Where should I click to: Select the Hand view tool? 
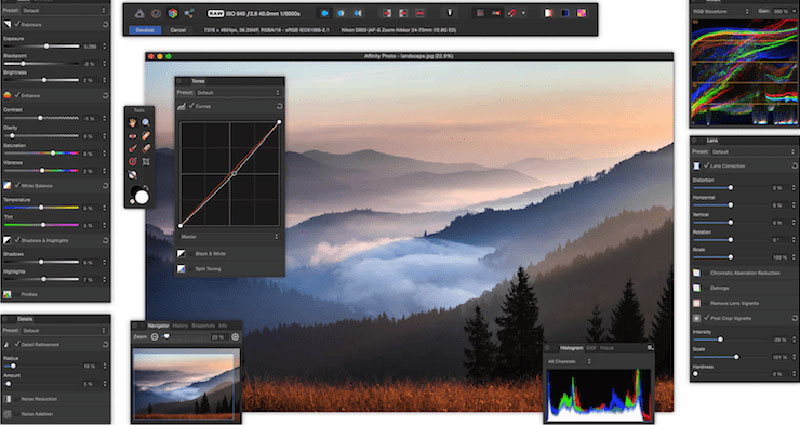click(x=133, y=122)
